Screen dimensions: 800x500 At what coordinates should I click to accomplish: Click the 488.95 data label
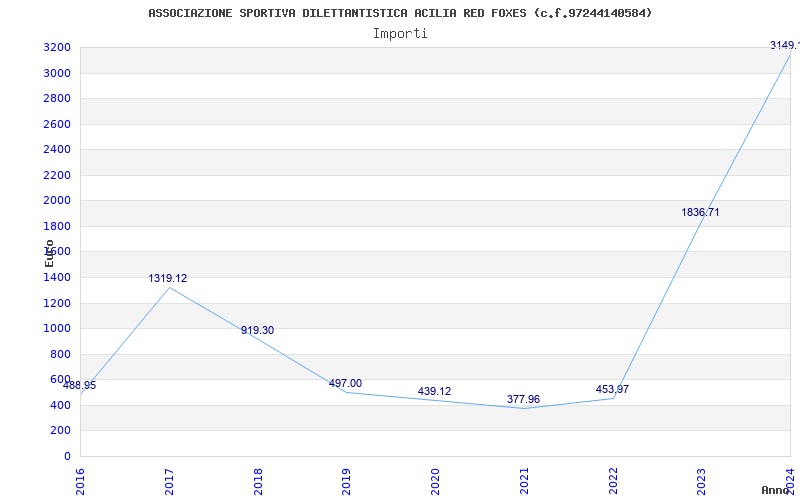80,385
